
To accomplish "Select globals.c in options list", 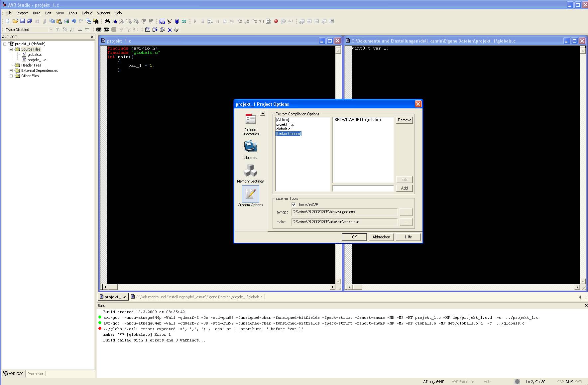I will (x=283, y=129).
